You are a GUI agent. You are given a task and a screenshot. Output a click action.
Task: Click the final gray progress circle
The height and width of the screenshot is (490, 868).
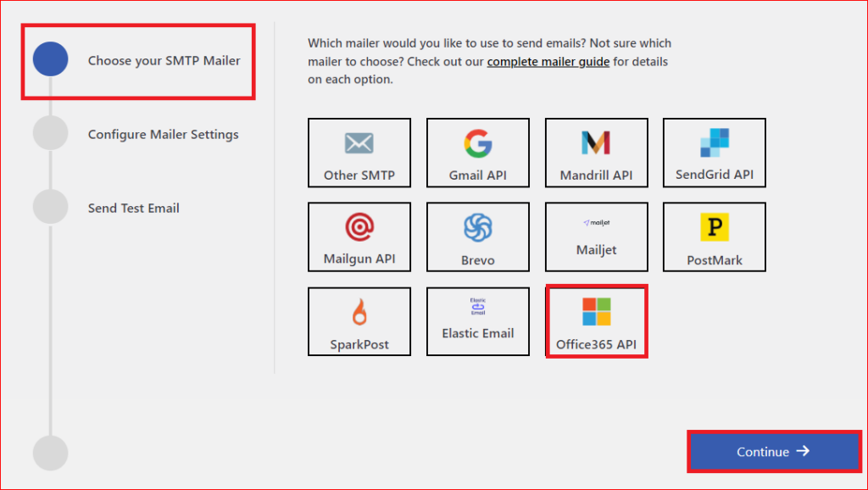pyautogui.click(x=51, y=452)
